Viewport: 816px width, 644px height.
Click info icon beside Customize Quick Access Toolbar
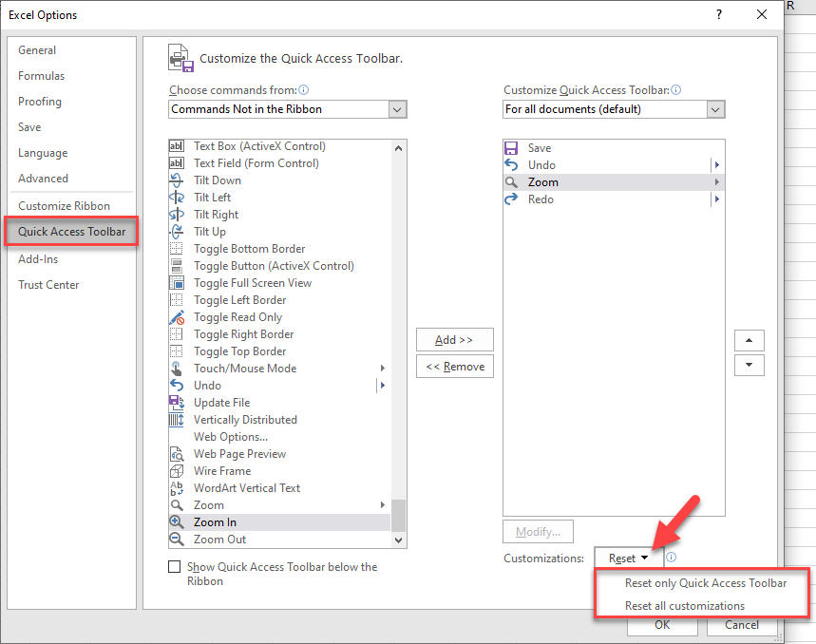click(675, 90)
